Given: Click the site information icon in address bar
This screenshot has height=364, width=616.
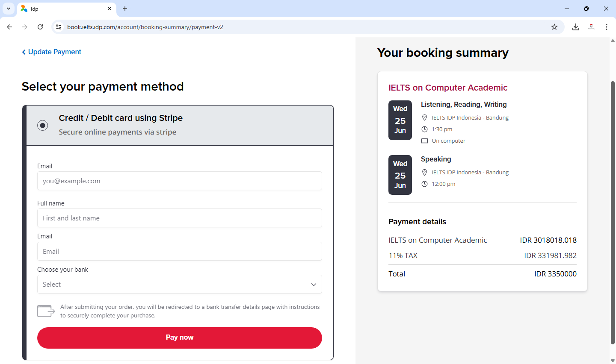Looking at the screenshot, I should [x=59, y=27].
